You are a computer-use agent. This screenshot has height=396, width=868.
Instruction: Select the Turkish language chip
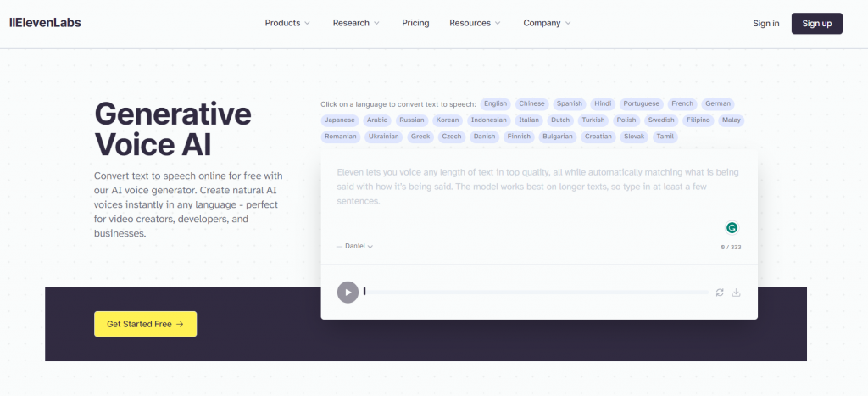click(593, 120)
